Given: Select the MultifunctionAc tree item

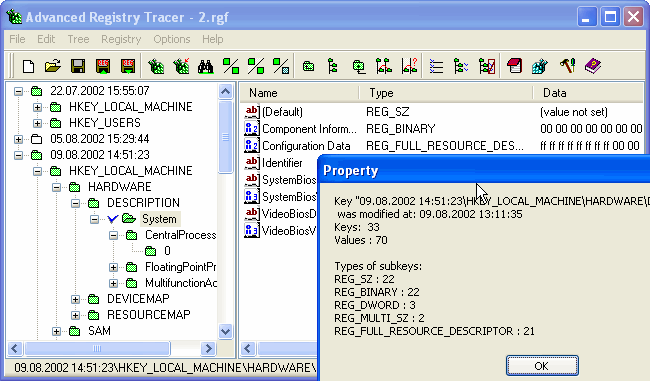Looking at the screenshot, I should pyautogui.click(x=181, y=283).
